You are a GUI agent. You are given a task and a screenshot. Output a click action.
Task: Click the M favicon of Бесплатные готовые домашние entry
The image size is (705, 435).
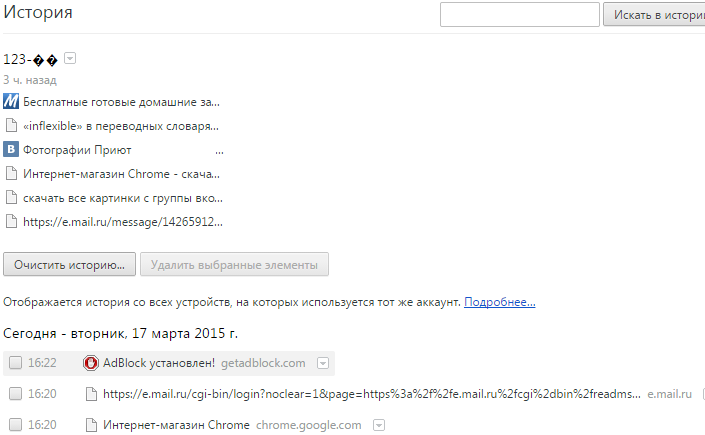click(x=11, y=102)
